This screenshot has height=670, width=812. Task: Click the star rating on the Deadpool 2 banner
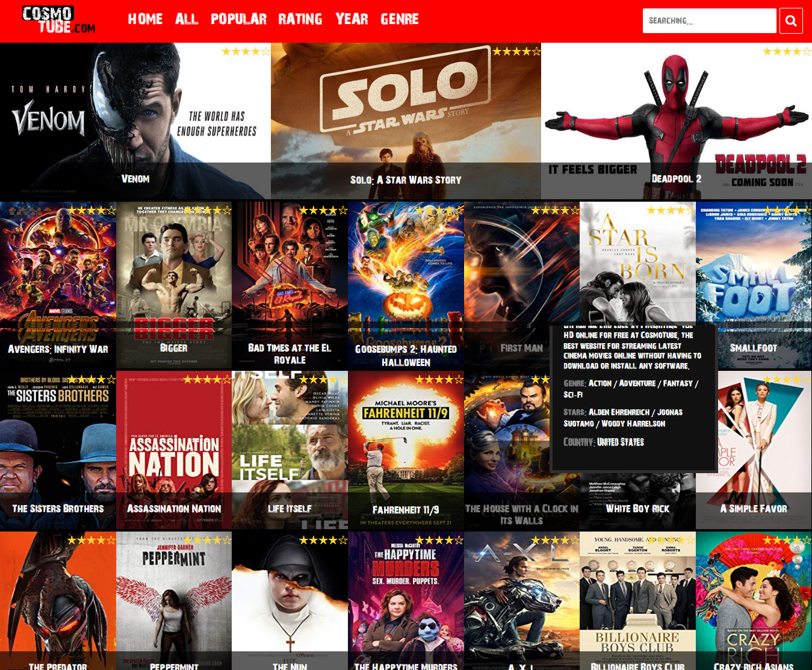tap(787, 52)
